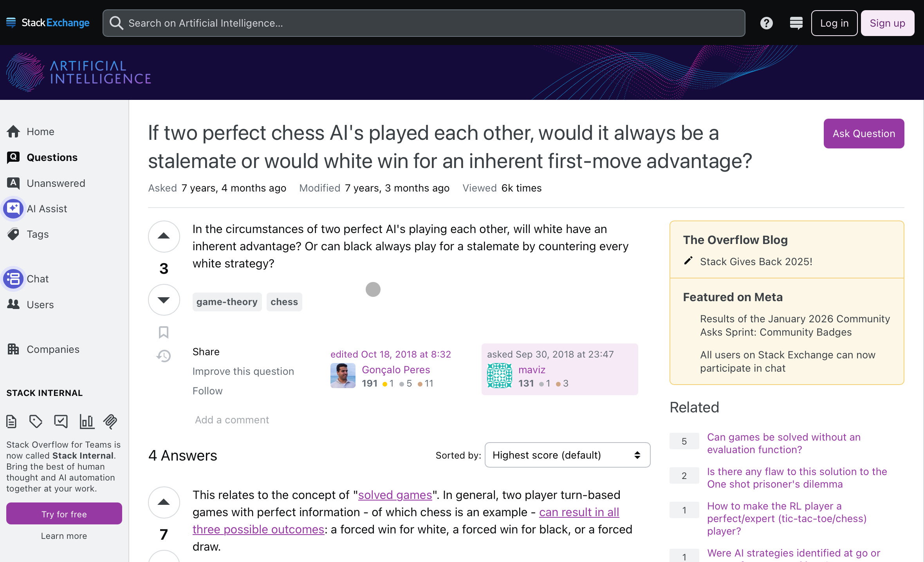Open the solved games link
924x562 pixels.
click(395, 495)
